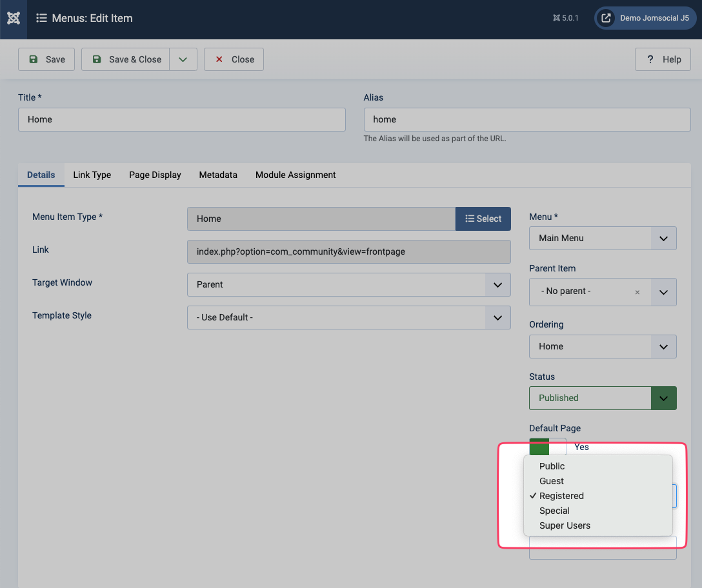Image resolution: width=702 pixels, height=588 pixels.
Task: Choose Public access level option
Action: click(x=552, y=466)
